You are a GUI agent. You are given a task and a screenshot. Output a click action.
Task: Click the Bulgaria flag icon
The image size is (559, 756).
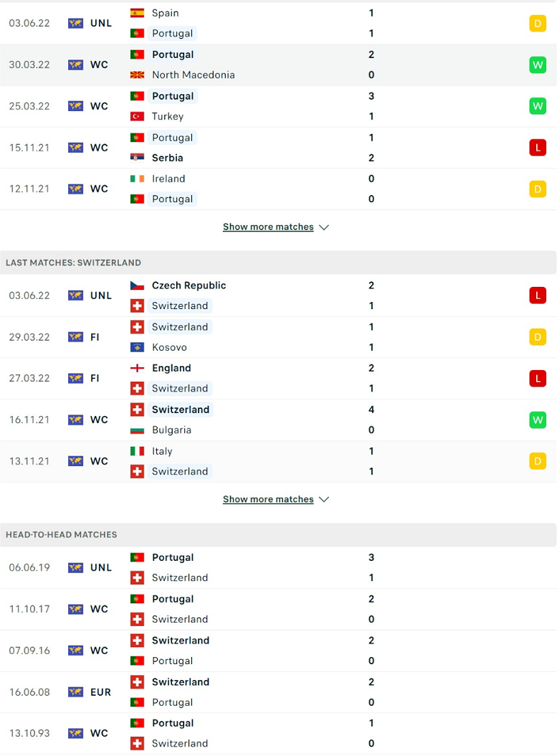point(138,430)
